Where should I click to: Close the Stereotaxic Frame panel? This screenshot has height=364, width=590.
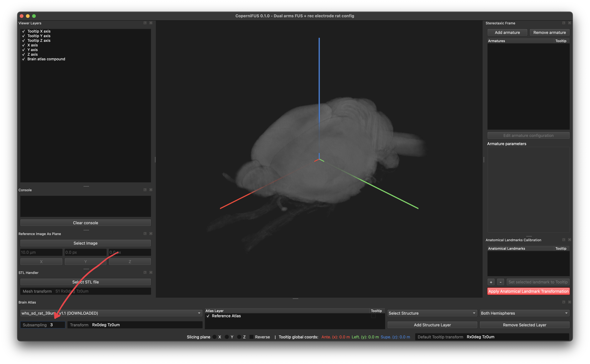coord(569,23)
